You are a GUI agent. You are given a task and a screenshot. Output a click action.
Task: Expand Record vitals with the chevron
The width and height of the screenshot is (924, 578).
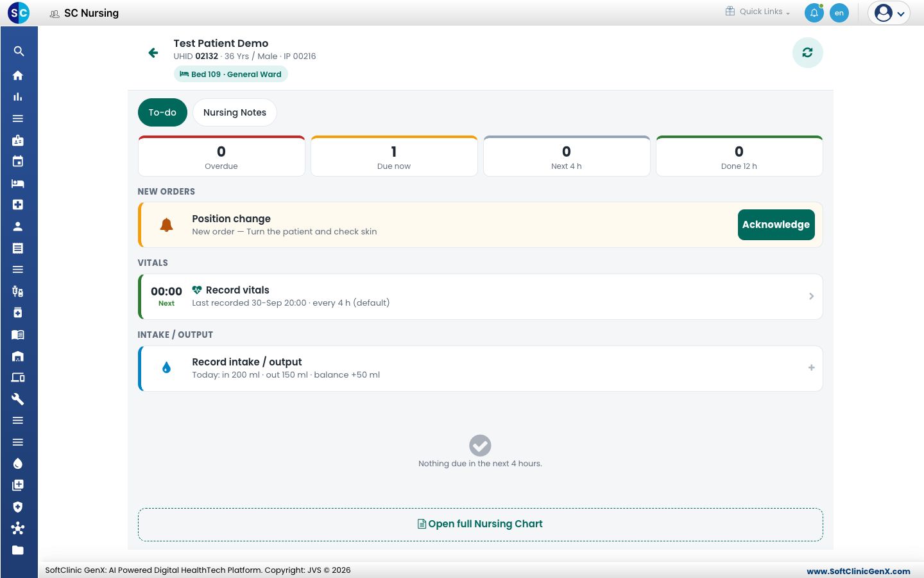811,297
